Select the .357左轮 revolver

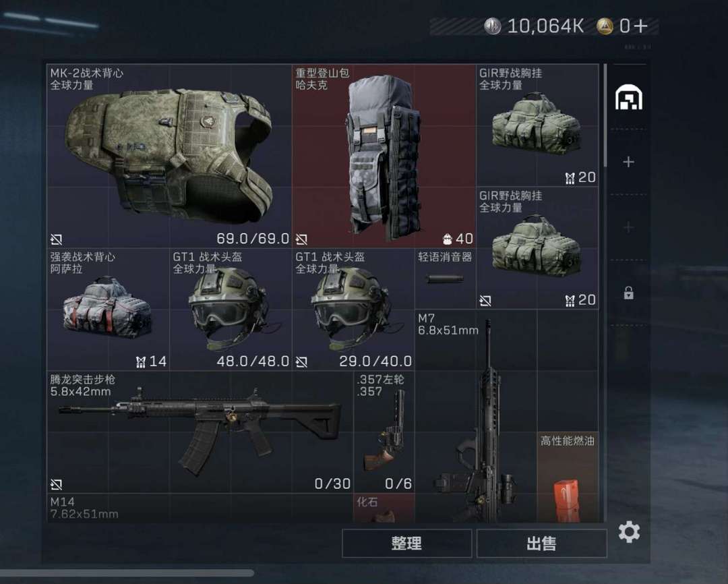point(384,432)
